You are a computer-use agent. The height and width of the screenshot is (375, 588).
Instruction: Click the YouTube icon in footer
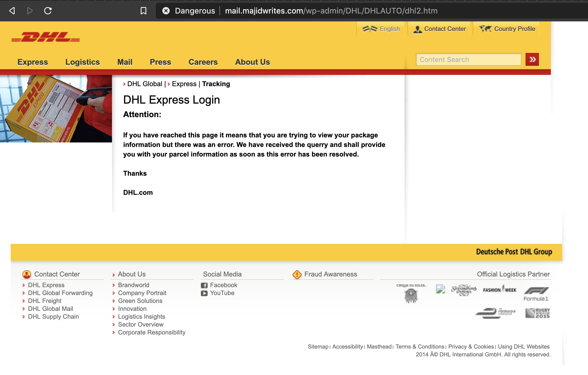tap(204, 293)
